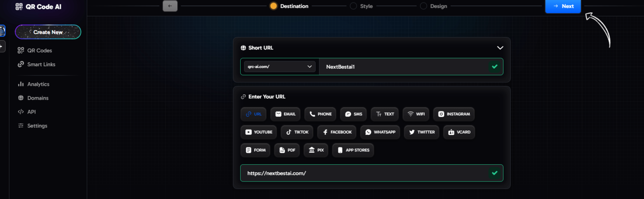Open Settings in the sidebar

tap(32, 126)
